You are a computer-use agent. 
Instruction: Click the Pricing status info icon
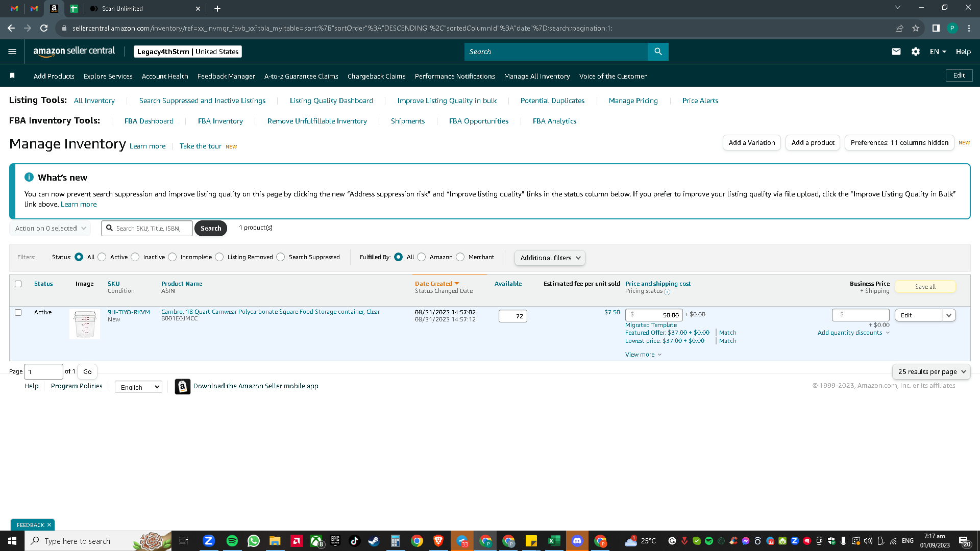tap(667, 292)
